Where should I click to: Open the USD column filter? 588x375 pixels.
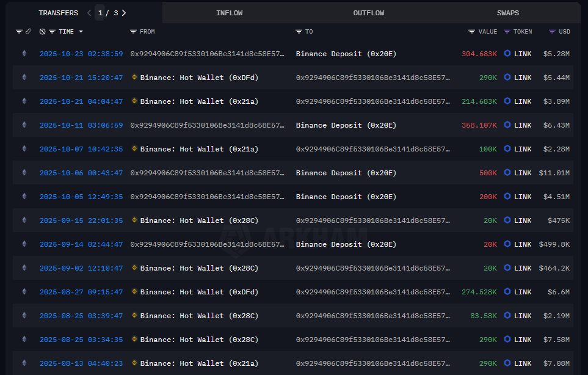point(552,32)
